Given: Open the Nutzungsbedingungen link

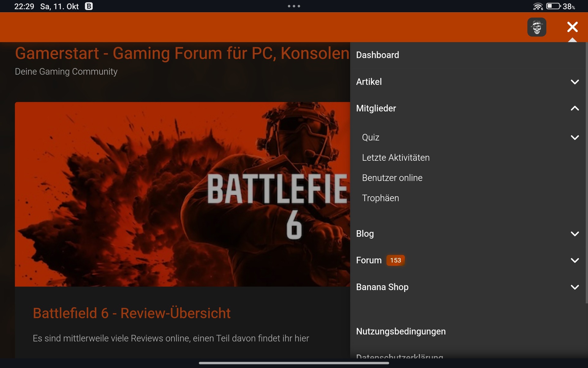Looking at the screenshot, I should pyautogui.click(x=401, y=332).
